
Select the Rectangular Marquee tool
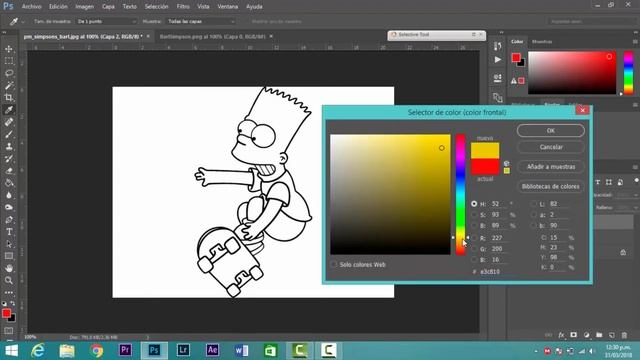point(9,61)
